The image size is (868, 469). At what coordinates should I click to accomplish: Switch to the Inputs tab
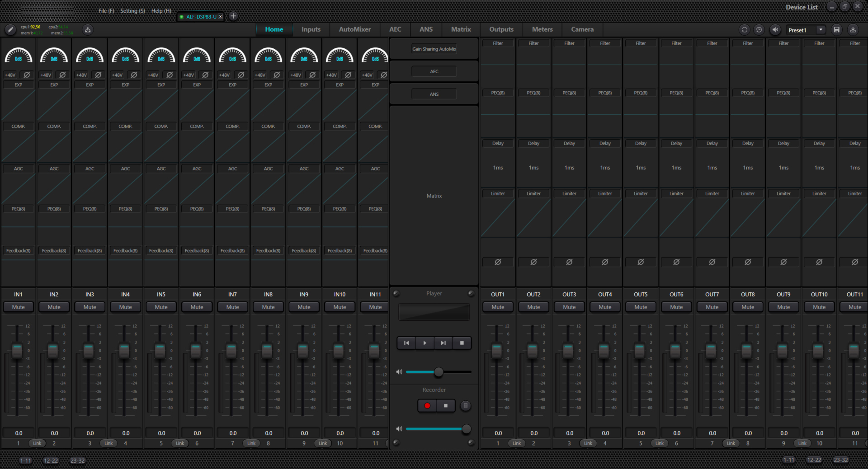311,29
